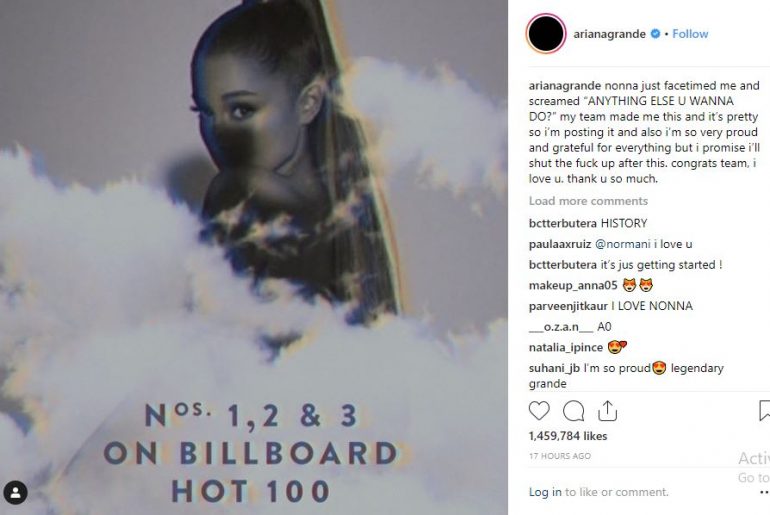The height and width of the screenshot is (515, 770).
Task: Visit paulaaxruiz's profile from comments
Action: pos(560,244)
